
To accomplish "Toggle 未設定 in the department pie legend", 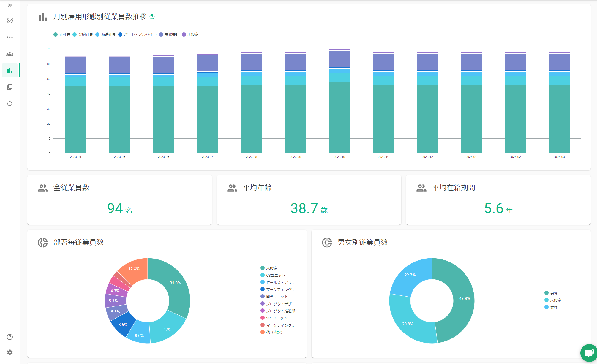I will click(x=269, y=268).
